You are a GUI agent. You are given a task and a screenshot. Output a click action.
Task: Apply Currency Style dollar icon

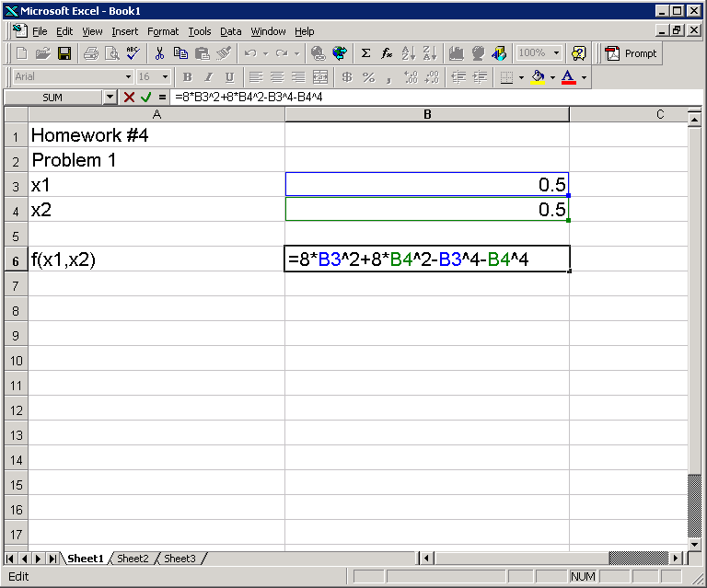click(x=347, y=77)
